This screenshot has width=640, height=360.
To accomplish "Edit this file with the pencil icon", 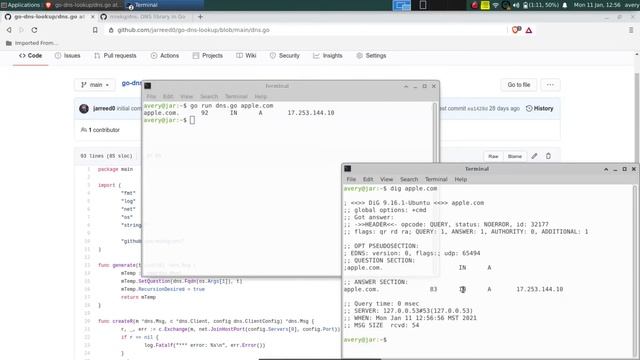I will [x=534, y=156].
